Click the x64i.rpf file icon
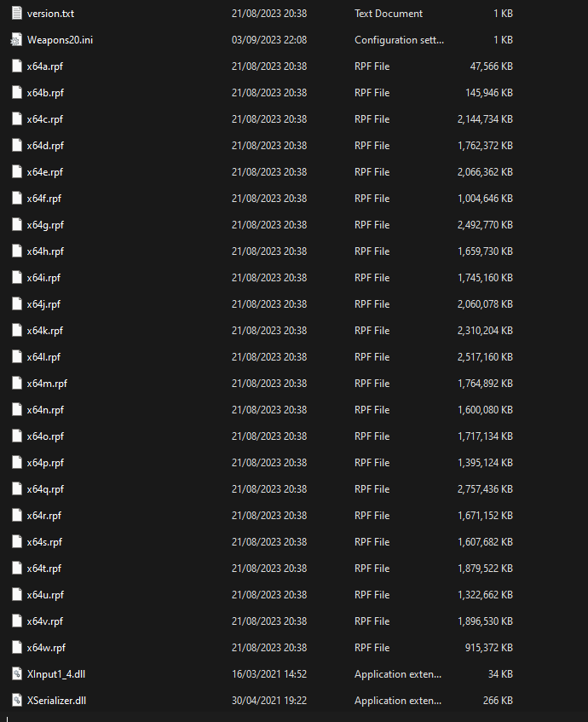 click(16, 278)
